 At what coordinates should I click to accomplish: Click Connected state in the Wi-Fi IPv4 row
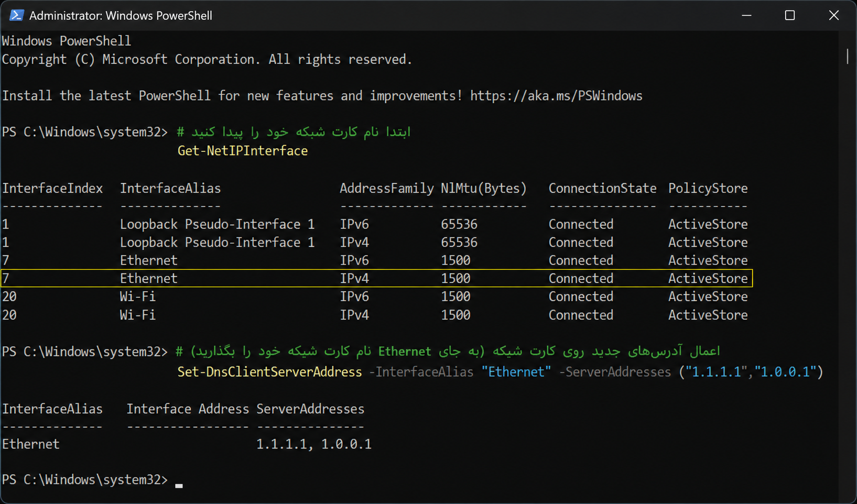(x=581, y=315)
